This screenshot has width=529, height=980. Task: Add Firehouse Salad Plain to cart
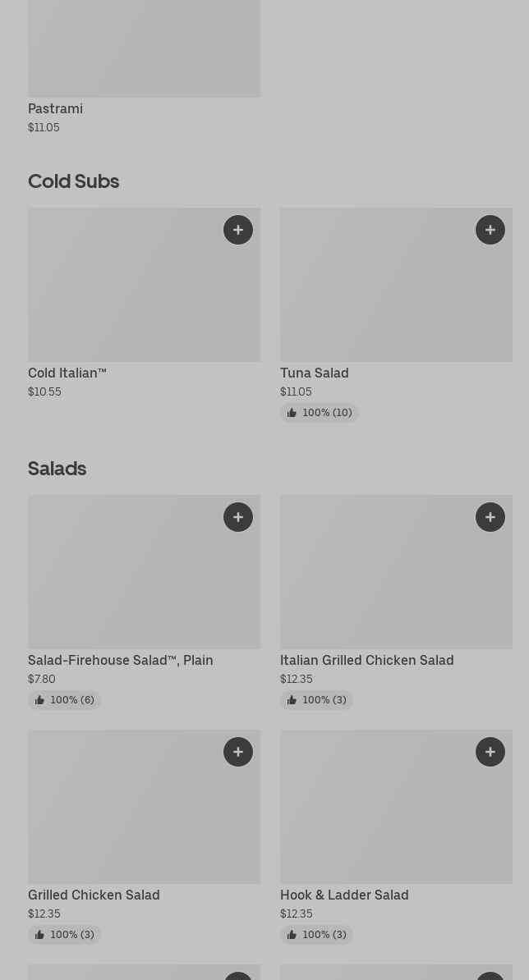tap(238, 517)
